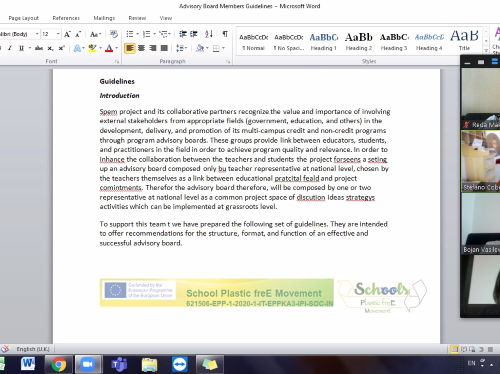Click the Sort icon
This screenshot has height=374, width=500.
209,34
